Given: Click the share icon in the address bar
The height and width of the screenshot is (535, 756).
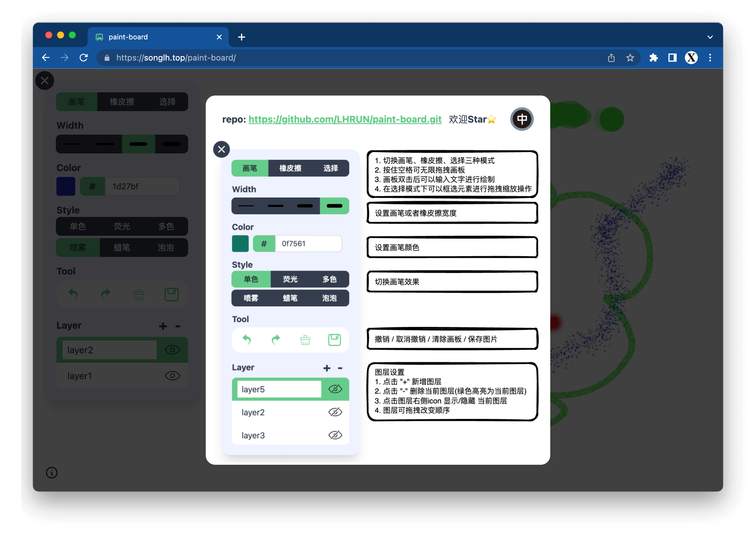Looking at the screenshot, I should 611,58.
